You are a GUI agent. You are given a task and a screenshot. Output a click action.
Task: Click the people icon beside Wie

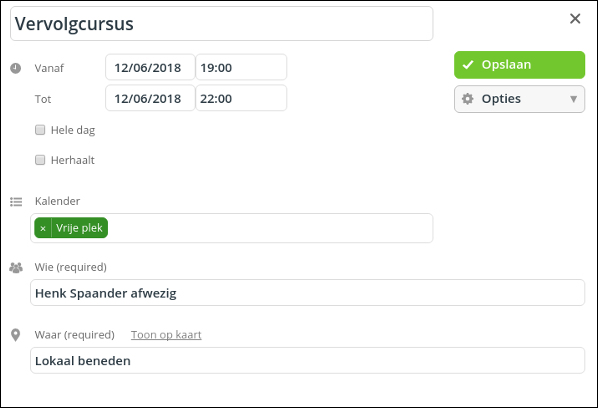[x=16, y=268]
